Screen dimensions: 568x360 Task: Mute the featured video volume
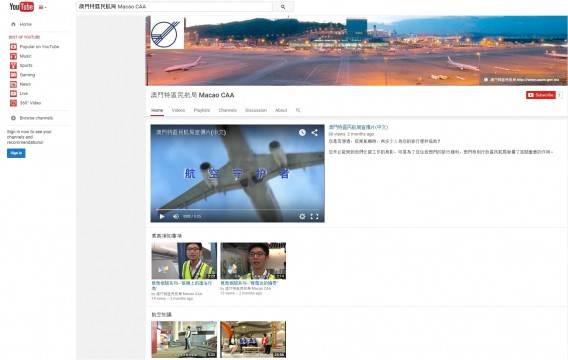[x=176, y=216]
